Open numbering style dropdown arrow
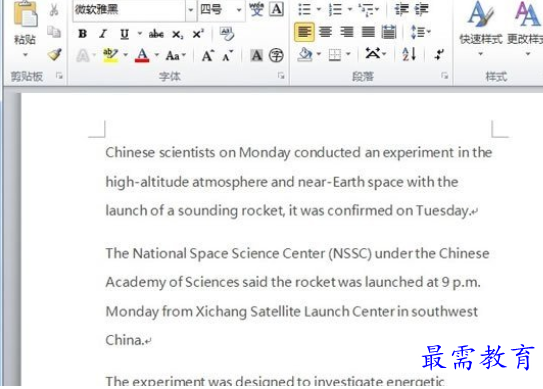The width and height of the screenshot is (543, 389). pos(349,10)
